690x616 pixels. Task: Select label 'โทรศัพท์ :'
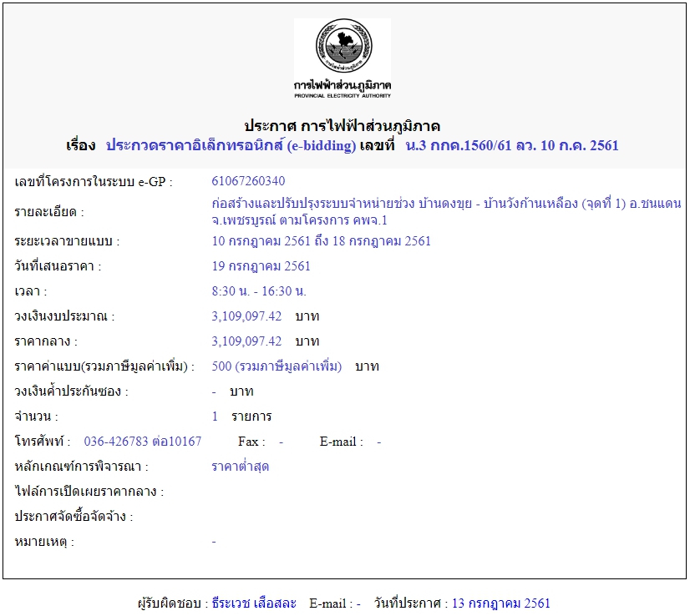coord(43,442)
